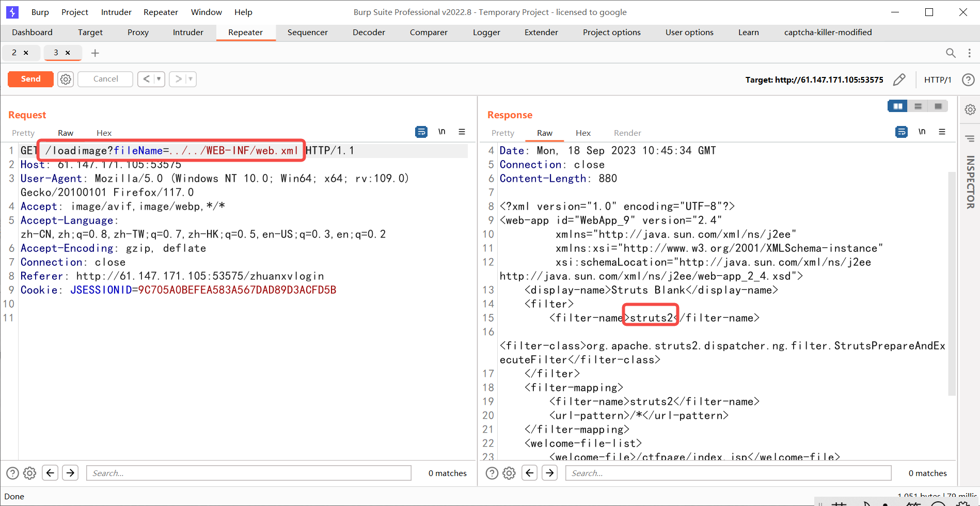
Task: Go forward to next request in history
Action: tap(178, 79)
